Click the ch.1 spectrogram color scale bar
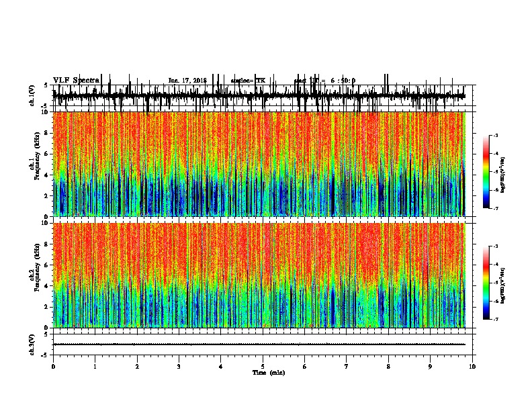This screenshot has height=411, width=532. pyautogui.click(x=486, y=172)
